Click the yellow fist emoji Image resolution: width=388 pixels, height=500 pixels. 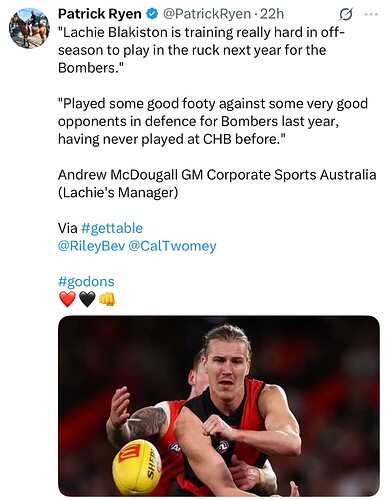(107, 299)
